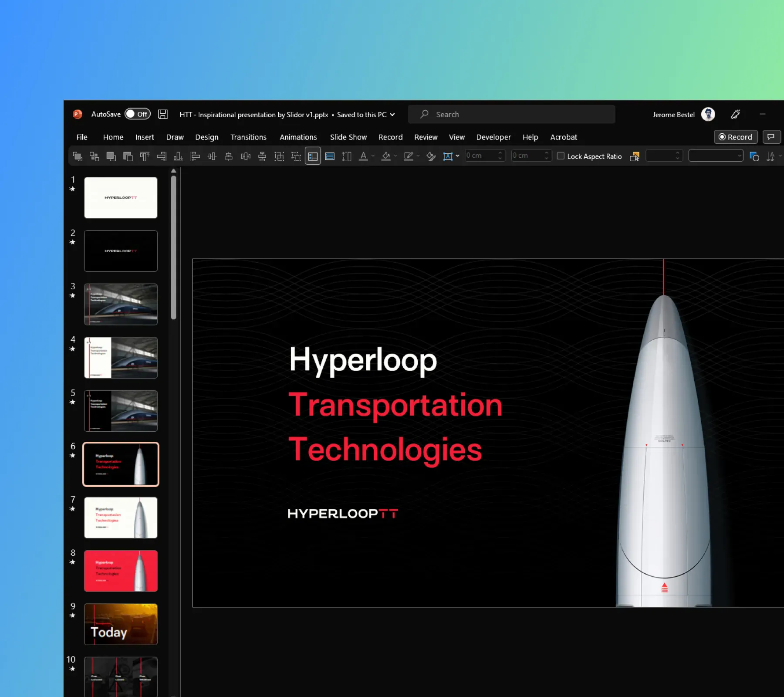This screenshot has height=697, width=784.
Task: Click the first overlapping-squares arrange icon in toolbar
Action: (x=78, y=156)
